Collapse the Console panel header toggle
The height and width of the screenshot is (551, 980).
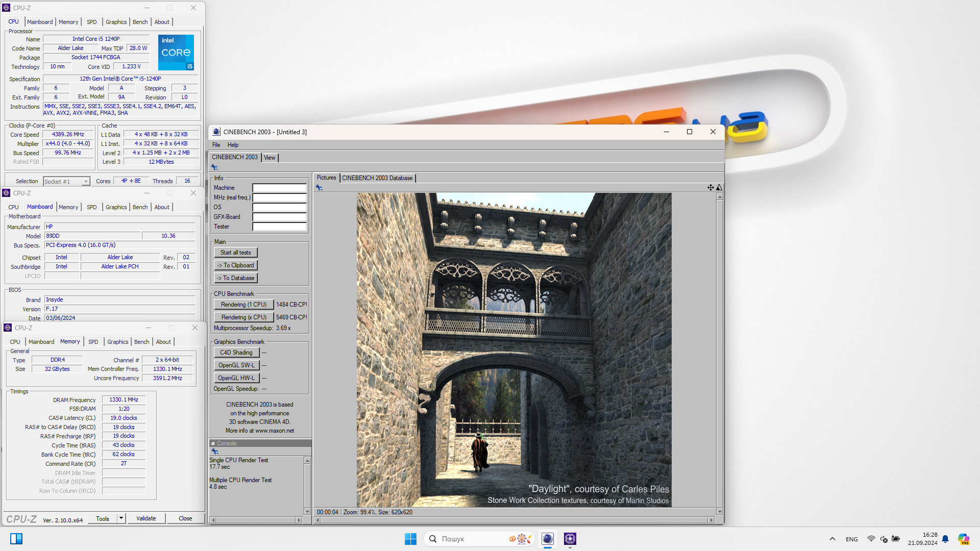coord(213,443)
